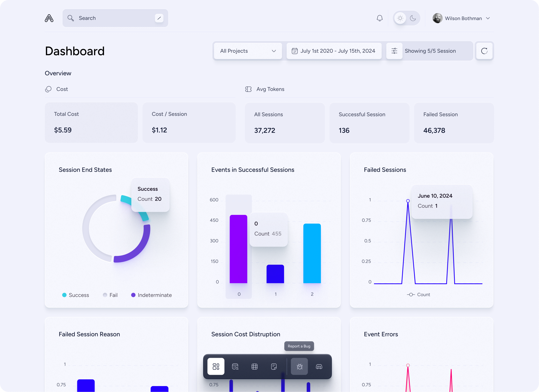Click Showing 5/5 Session filter
This screenshot has height=392, width=539.
tap(430, 51)
